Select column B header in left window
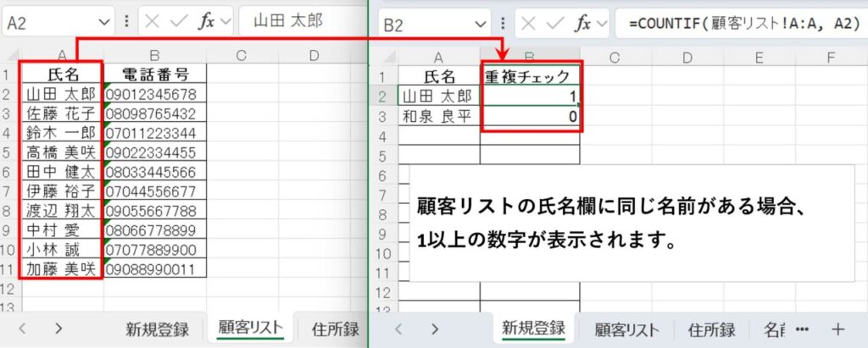The height and width of the screenshot is (348, 868). pos(154,55)
